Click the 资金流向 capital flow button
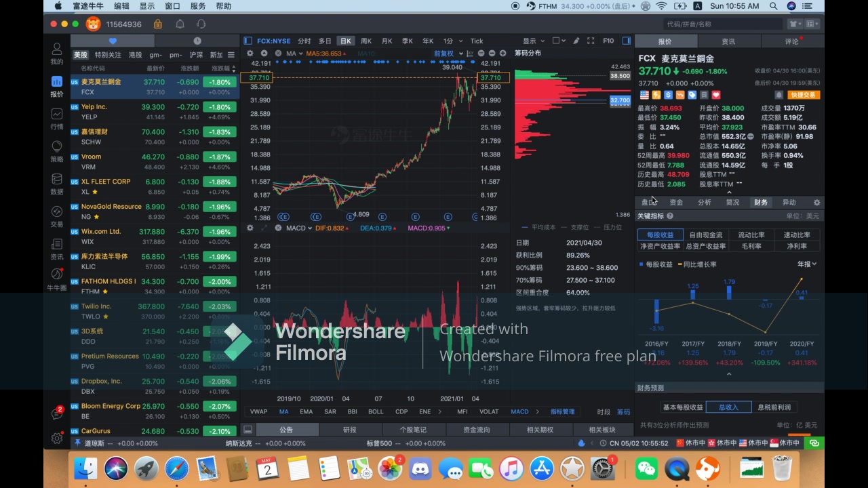This screenshot has height=488, width=868. [x=476, y=430]
